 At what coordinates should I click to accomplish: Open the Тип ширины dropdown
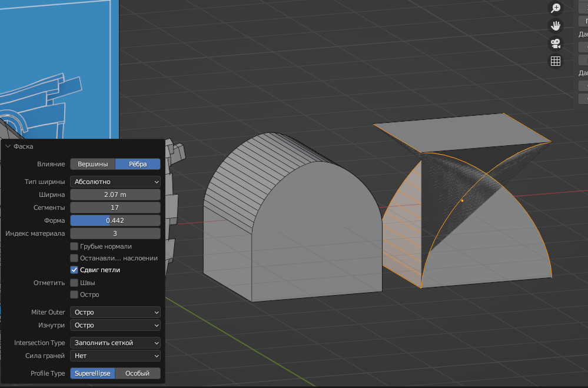pyautogui.click(x=115, y=182)
